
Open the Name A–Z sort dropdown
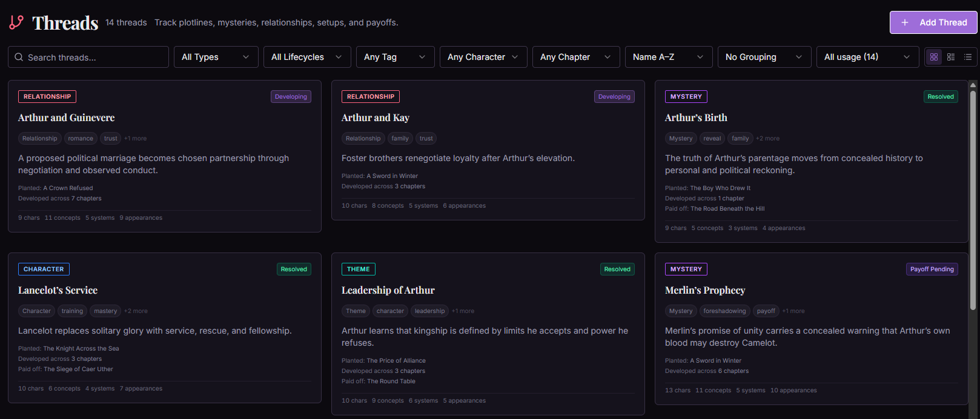[x=669, y=57]
